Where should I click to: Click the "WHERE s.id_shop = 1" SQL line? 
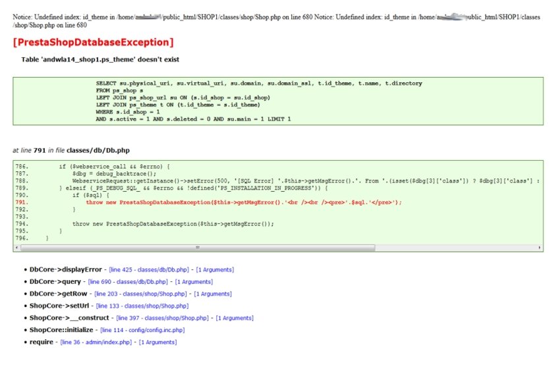tap(128, 112)
